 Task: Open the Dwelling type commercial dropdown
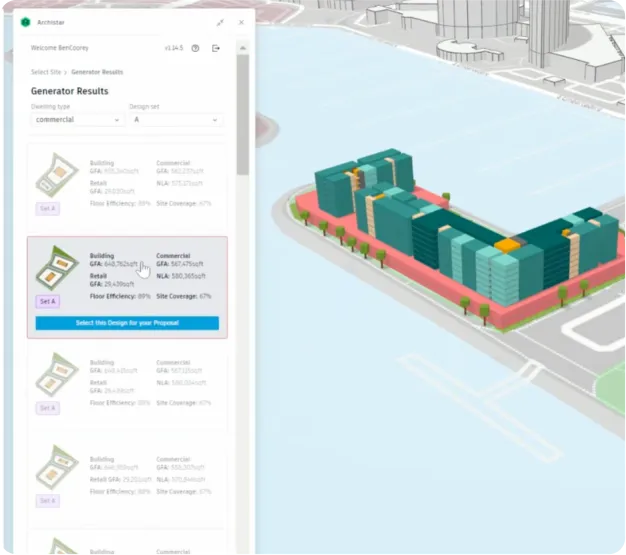77,120
